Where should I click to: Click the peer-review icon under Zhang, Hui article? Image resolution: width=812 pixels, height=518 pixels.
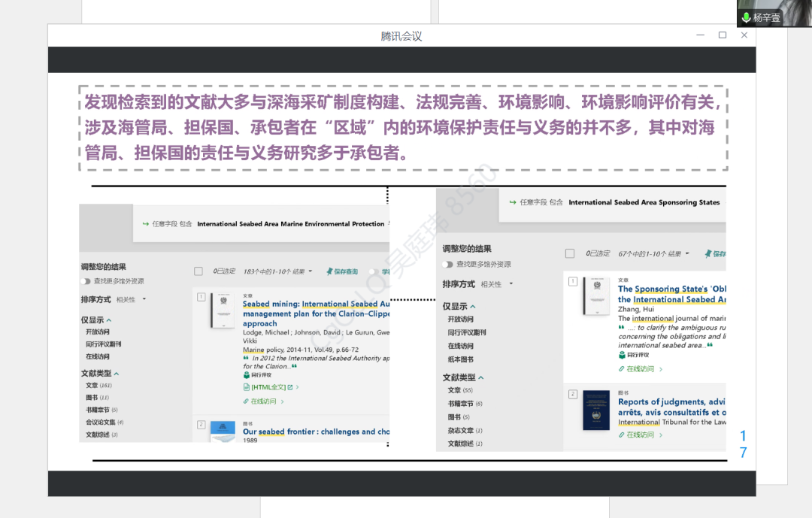coord(622,355)
